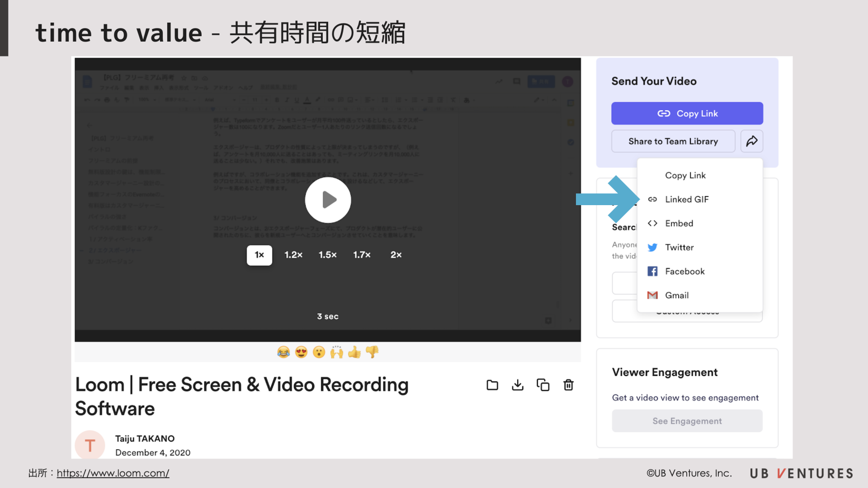
Task: React with laughing tears emoji
Action: click(283, 352)
